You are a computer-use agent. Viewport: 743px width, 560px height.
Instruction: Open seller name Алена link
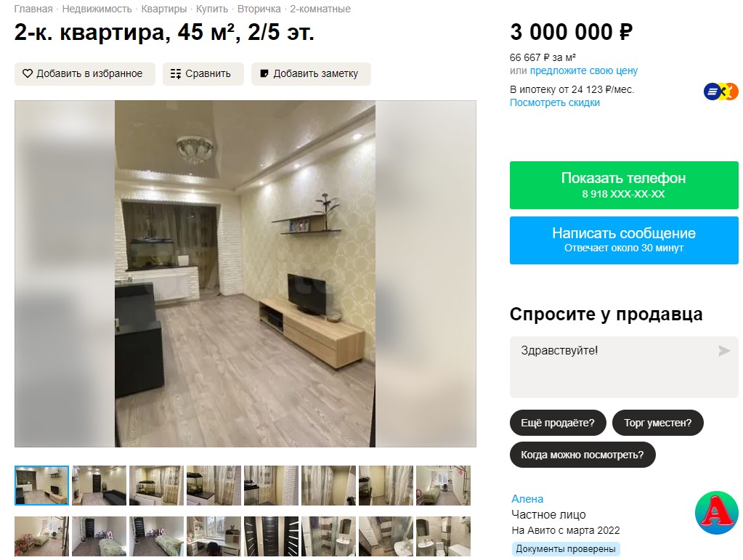(x=527, y=499)
